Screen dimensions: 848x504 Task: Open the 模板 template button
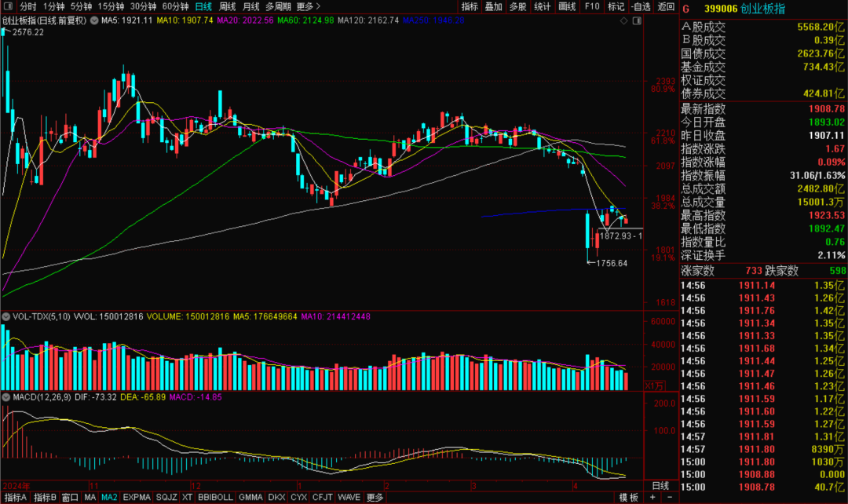pos(629,498)
